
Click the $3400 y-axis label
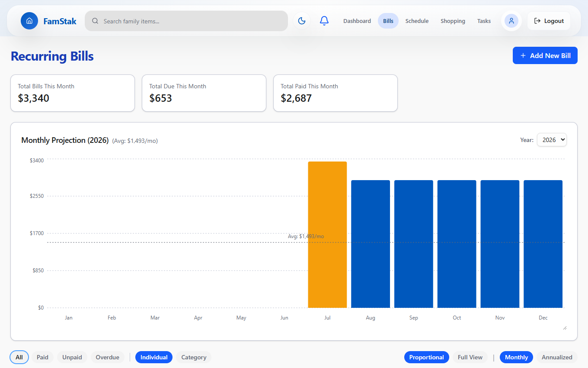click(37, 160)
